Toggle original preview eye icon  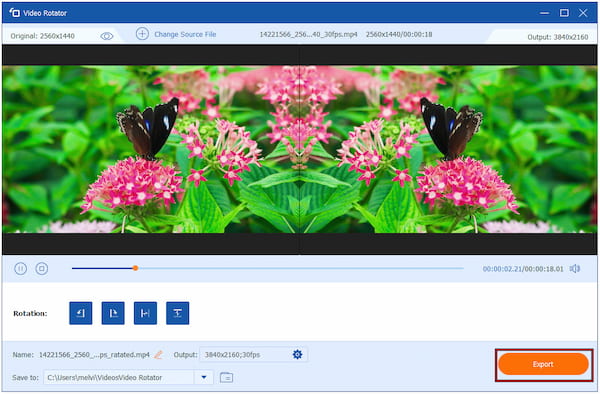click(106, 36)
